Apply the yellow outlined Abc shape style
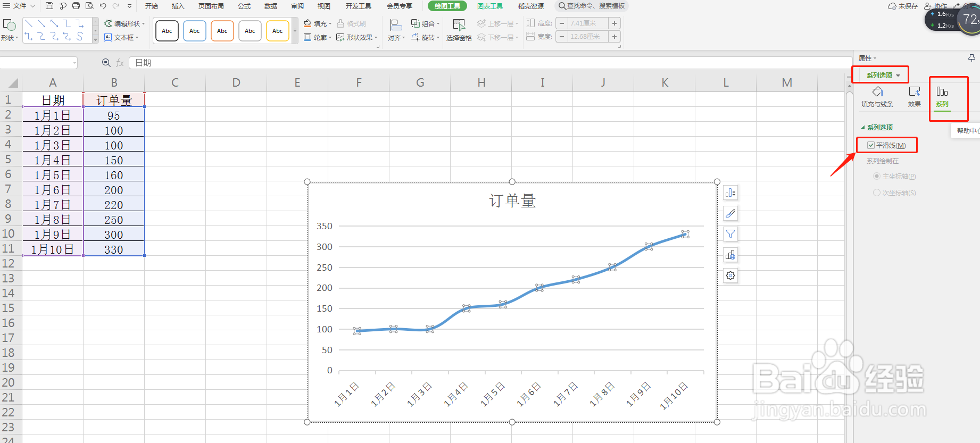The image size is (980, 443). click(x=278, y=31)
